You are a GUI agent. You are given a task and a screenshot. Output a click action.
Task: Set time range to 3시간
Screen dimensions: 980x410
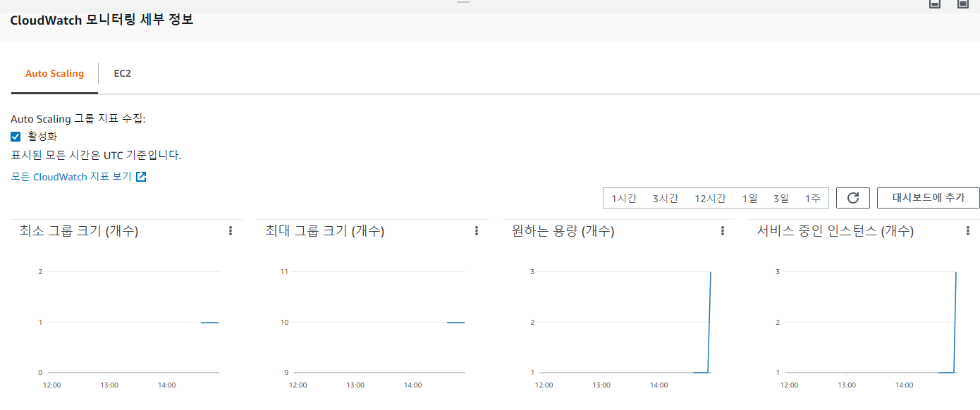(x=666, y=199)
